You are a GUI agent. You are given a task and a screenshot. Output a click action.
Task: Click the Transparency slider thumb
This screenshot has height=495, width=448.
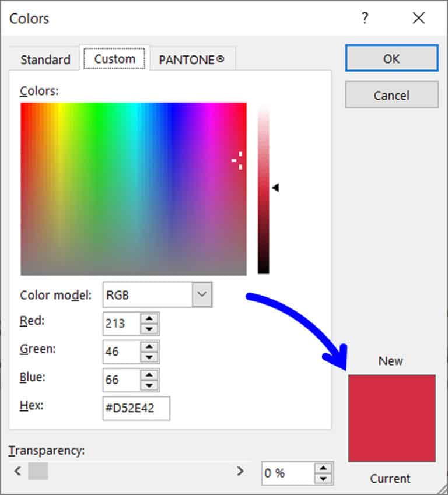[x=39, y=470]
